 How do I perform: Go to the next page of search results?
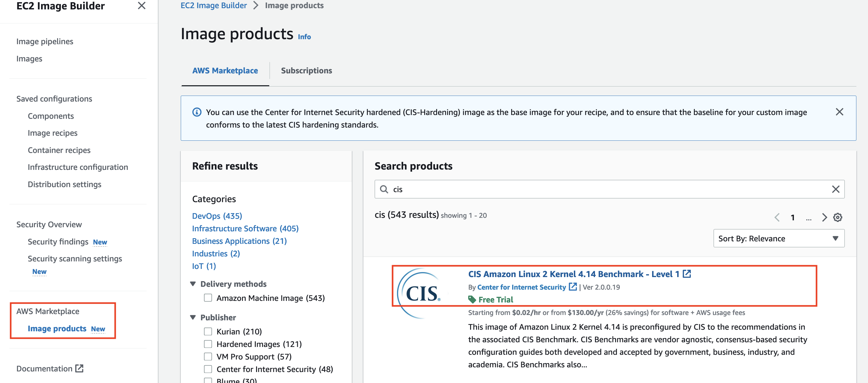(x=824, y=218)
